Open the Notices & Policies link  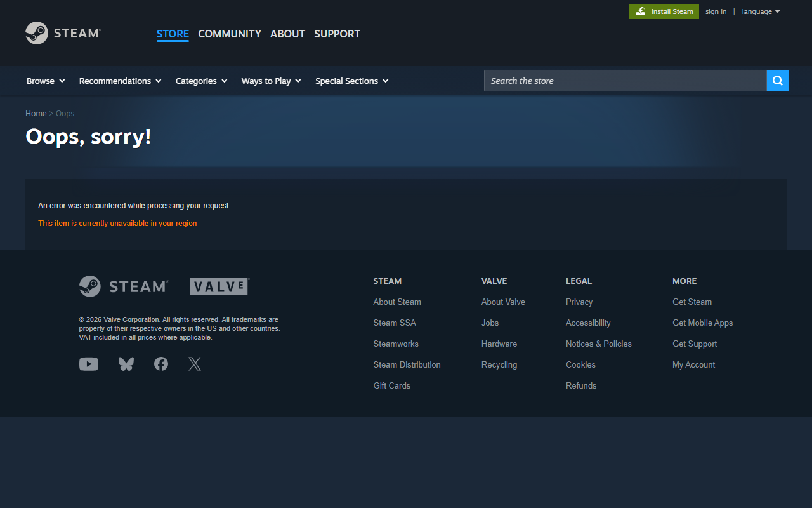click(x=599, y=344)
